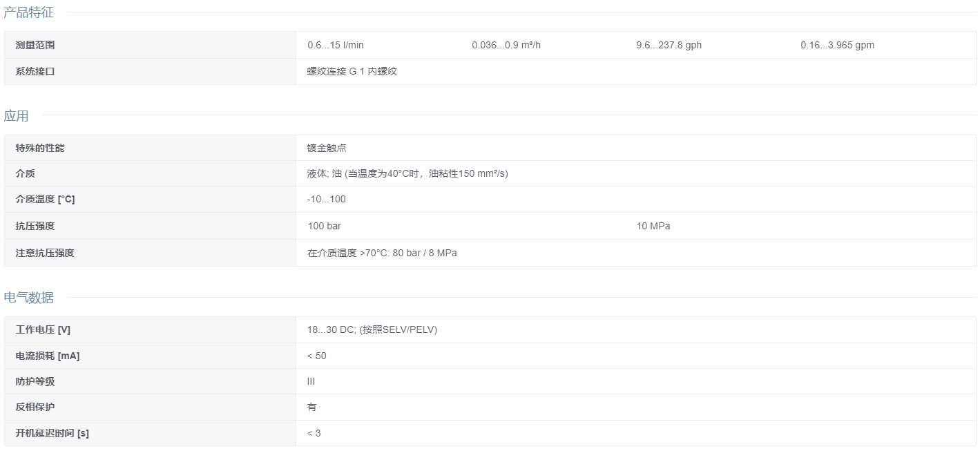980x451 pixels.
Task: Click the 反相保护 row label
Action: [35, 407]
